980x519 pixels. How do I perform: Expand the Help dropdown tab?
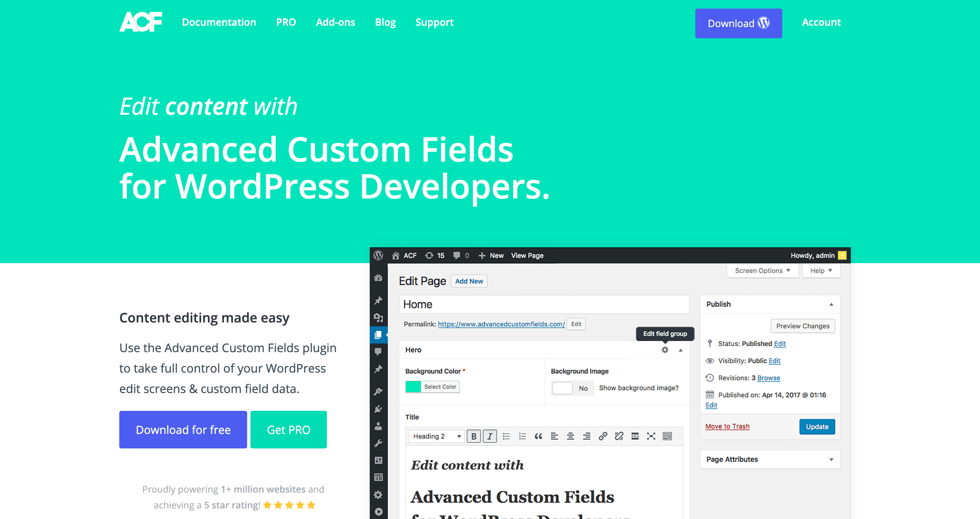click(821, 270)
